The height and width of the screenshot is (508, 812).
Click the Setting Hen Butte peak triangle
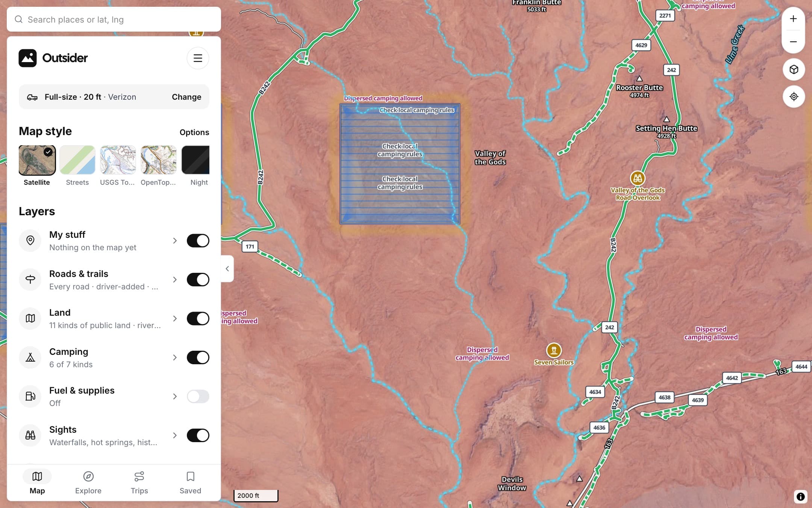click(x=666, y=119)
